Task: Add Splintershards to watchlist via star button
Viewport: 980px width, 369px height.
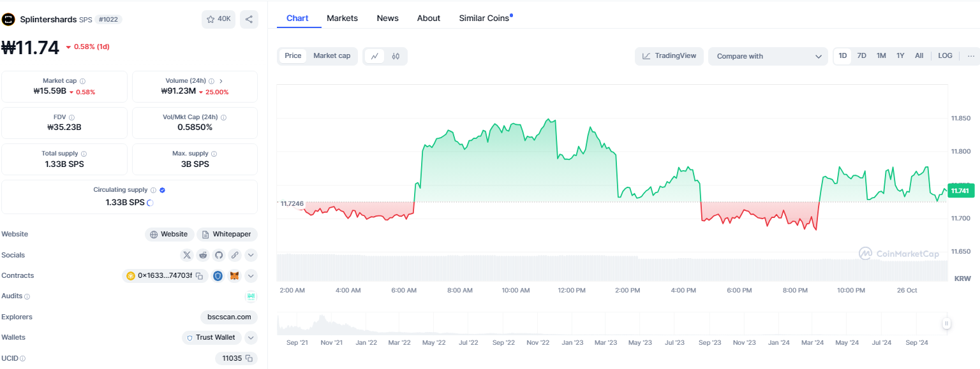Action: pos(218,19)
